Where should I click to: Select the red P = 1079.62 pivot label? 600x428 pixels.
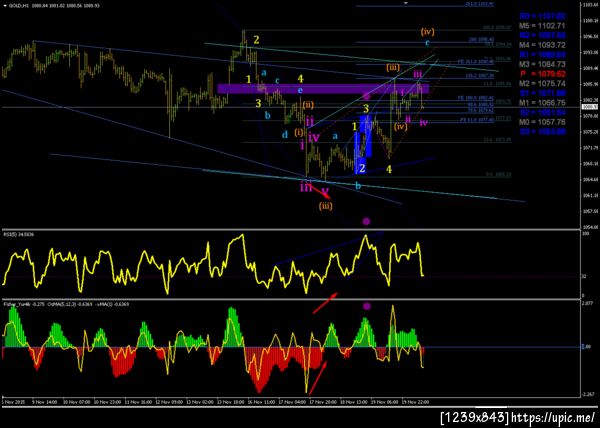point(542,74)
